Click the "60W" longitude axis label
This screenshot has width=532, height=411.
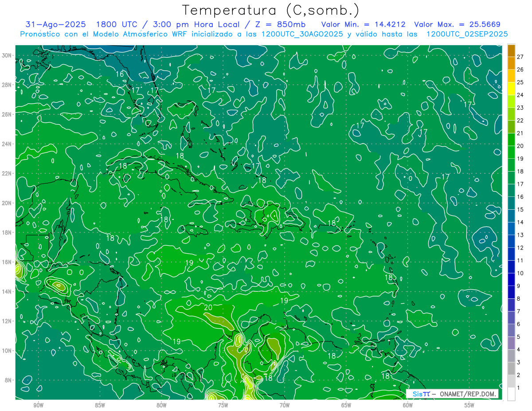coord(408,405)
